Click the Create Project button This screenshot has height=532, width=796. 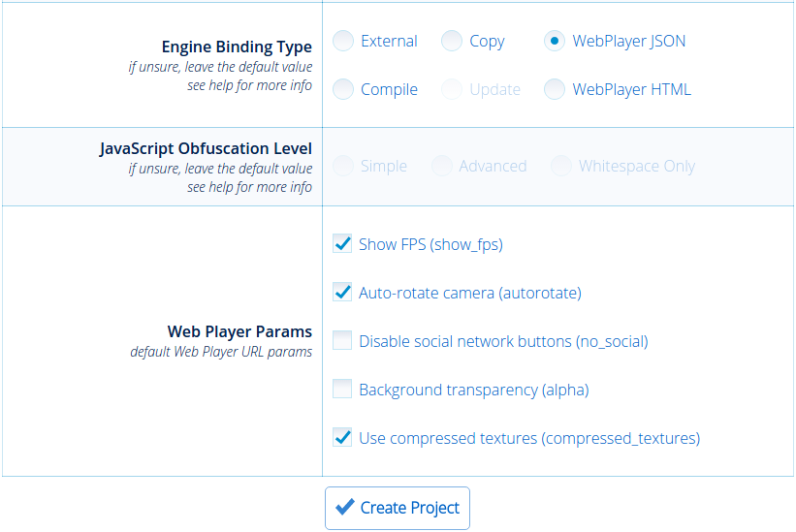click(x=398, y=508)
